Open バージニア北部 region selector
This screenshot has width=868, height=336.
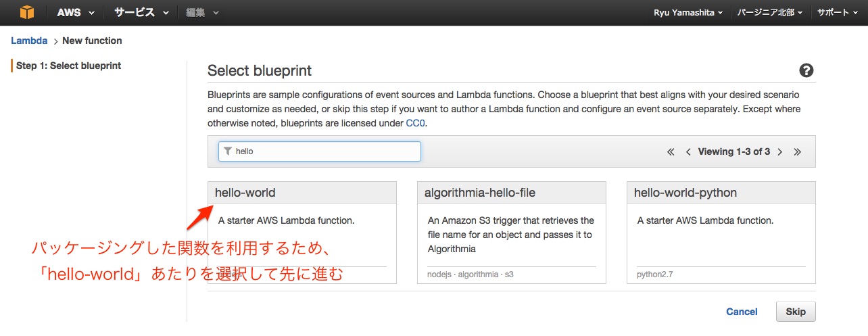(769, 13)
